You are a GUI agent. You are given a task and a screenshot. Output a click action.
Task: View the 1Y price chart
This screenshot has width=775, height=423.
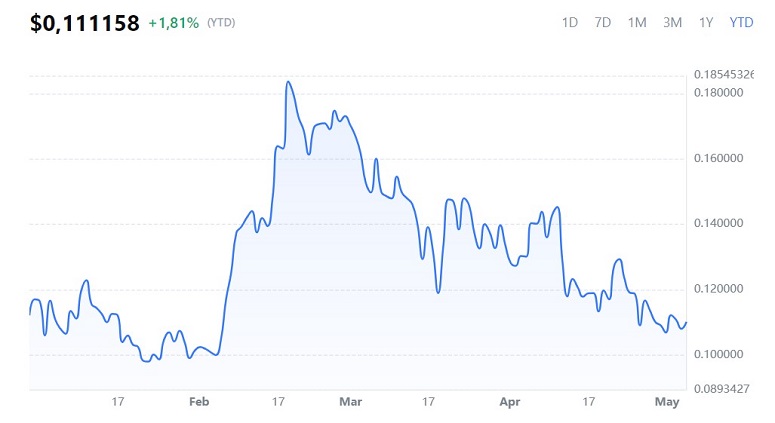coord(706,22)
